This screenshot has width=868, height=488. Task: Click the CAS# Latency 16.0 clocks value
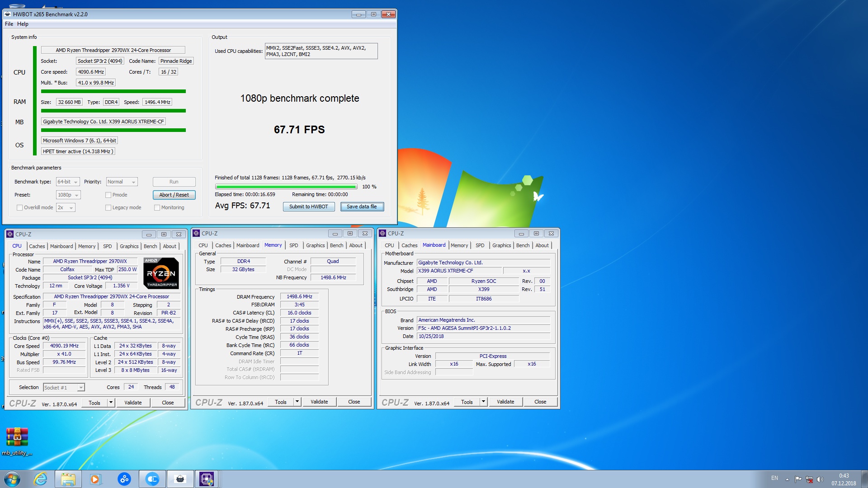pos(299,313)
